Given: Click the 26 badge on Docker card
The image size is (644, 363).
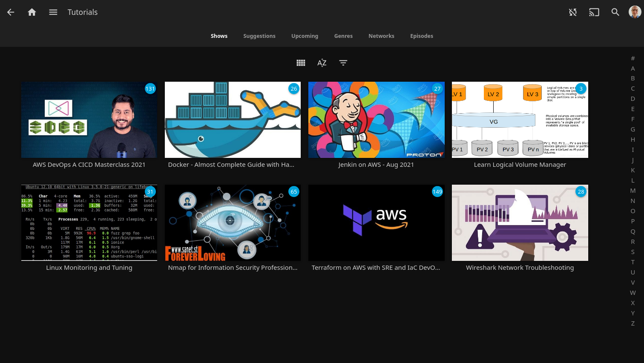Looking at the screenshot, I should tap(294, 89).
